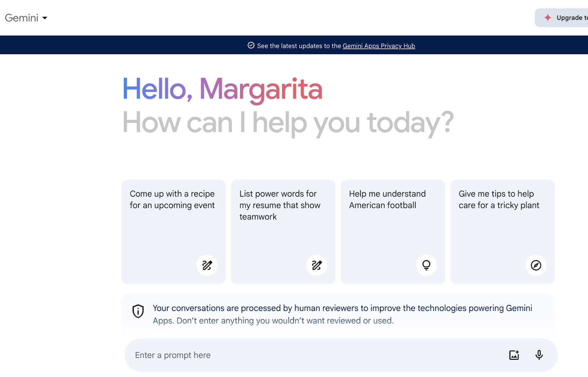Screen dimensions: 588x377
Task: Click the microphone icon in the prompt bar
Action: click(539, 355)
